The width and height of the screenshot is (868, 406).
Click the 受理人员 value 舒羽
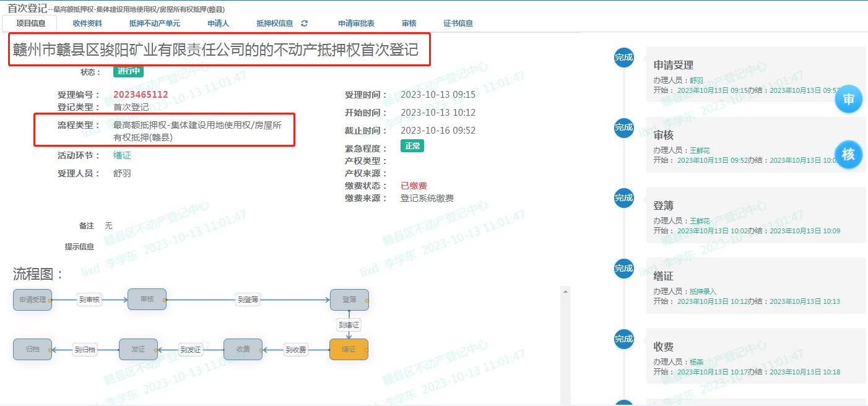coord(122,173)
